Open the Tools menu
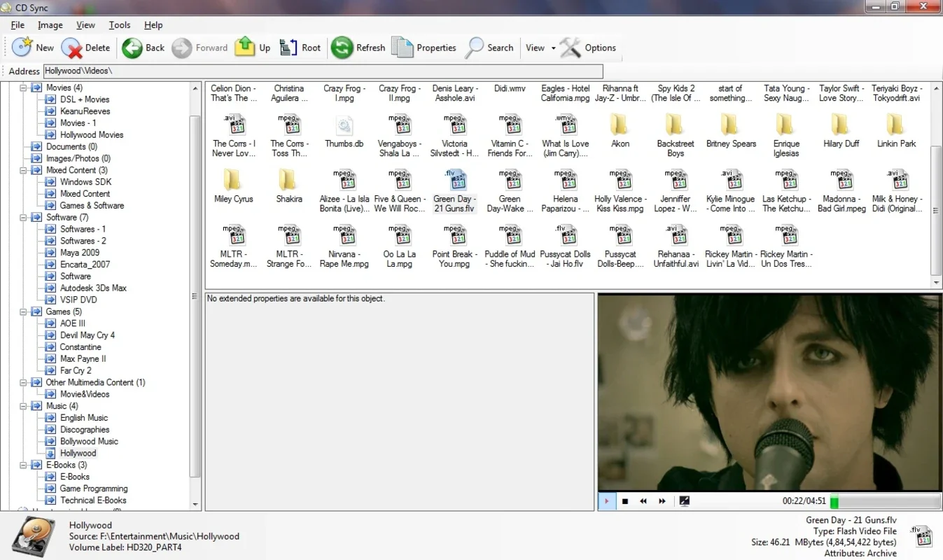 point(120,24)
